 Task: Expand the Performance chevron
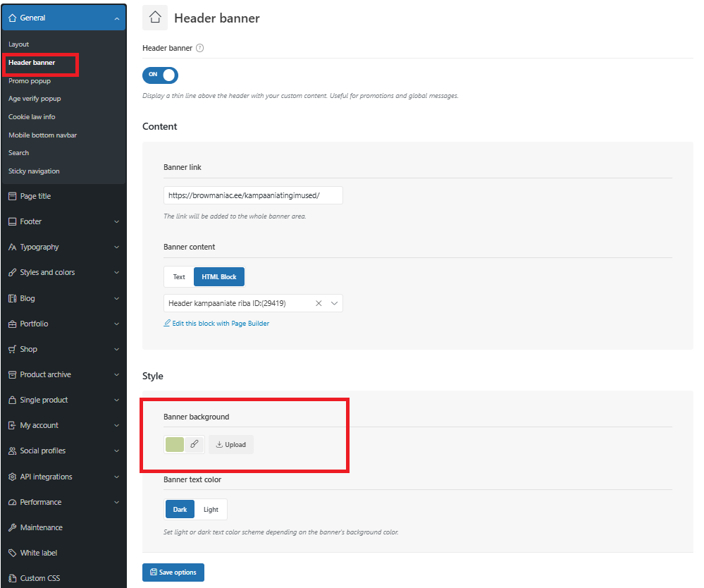(117, 502)
